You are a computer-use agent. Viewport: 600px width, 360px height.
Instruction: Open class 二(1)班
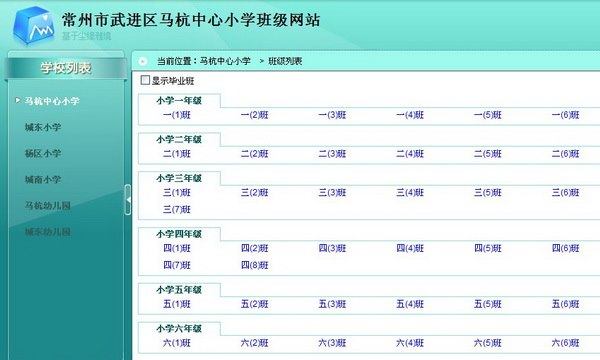click(177, 154)
